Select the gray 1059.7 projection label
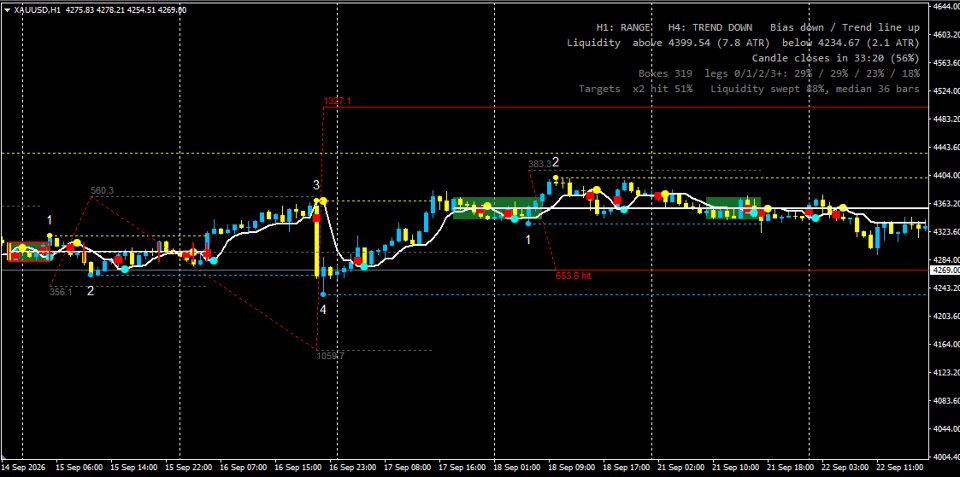Screen dimensions: 960x477 point(331,355)
